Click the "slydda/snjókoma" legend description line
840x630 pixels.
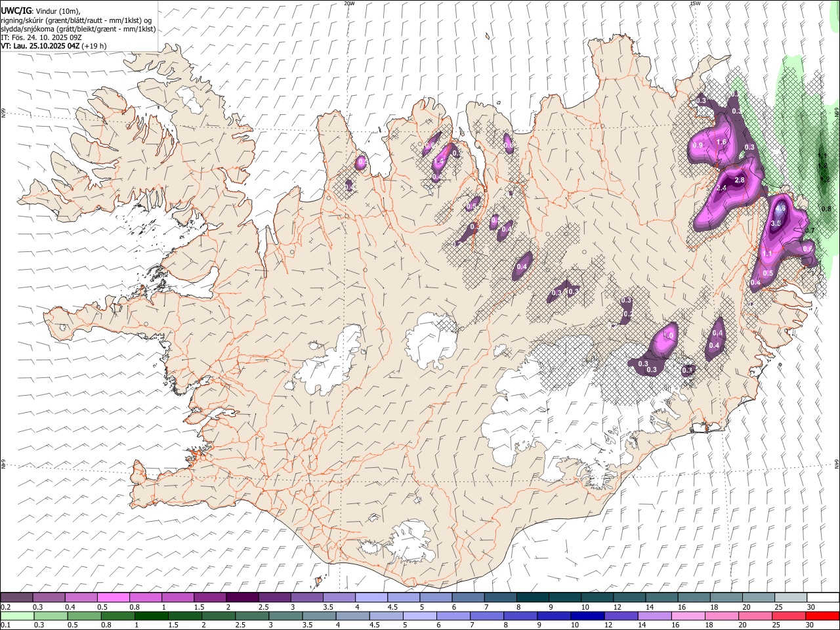click(x=78, y=29)
